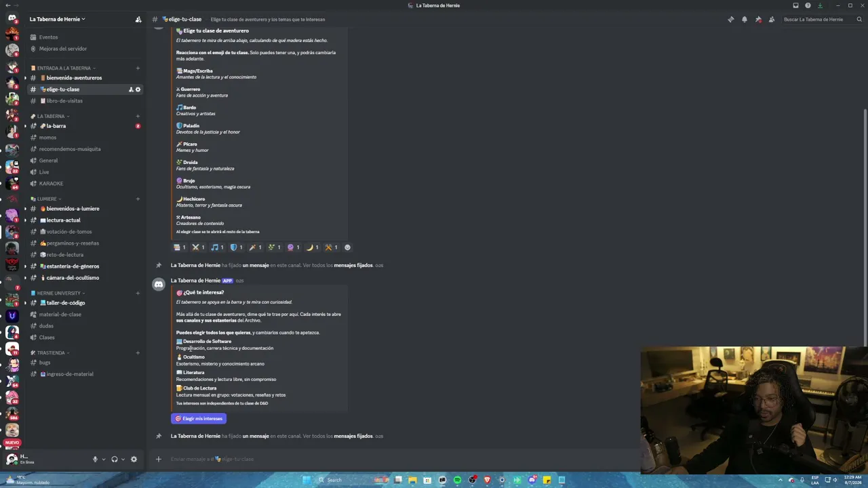The image size is (868, 488).
Task: Open the inbox icon in title bar
Action: coord(795,5)
